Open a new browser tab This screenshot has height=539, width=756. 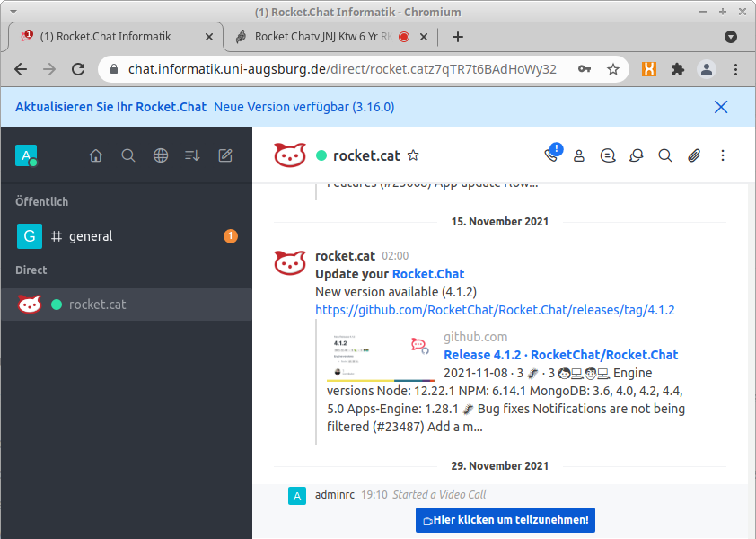pos(458,37)
